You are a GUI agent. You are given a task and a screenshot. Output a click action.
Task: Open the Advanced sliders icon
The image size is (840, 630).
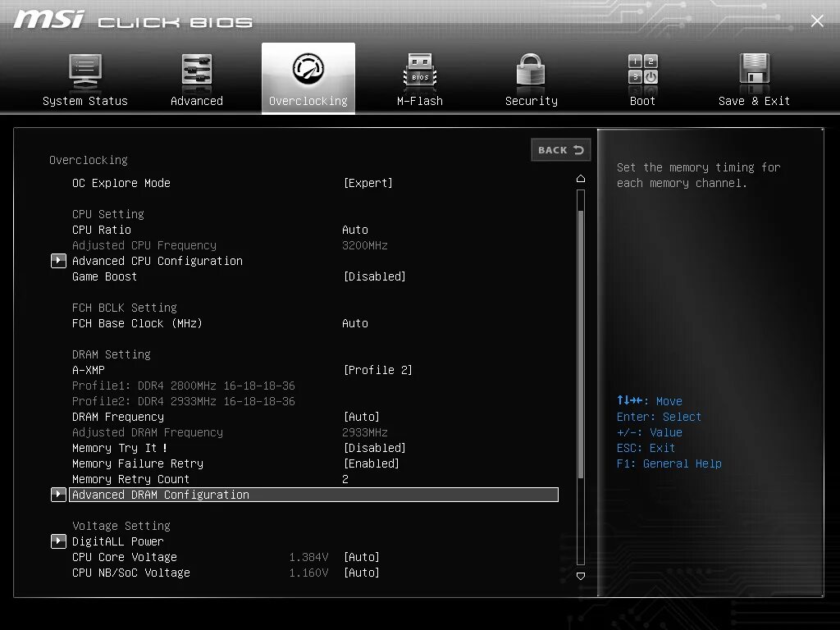tap(197, 70)
